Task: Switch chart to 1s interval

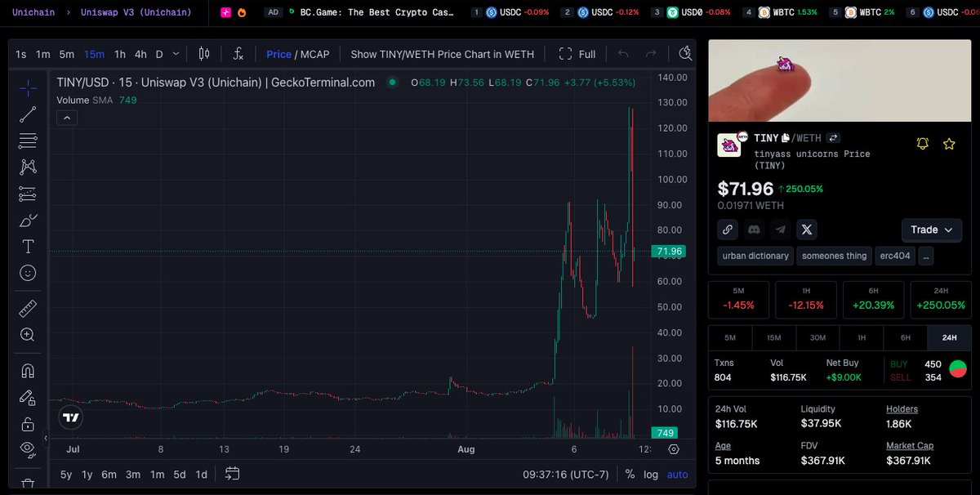Action: [21, 54]
